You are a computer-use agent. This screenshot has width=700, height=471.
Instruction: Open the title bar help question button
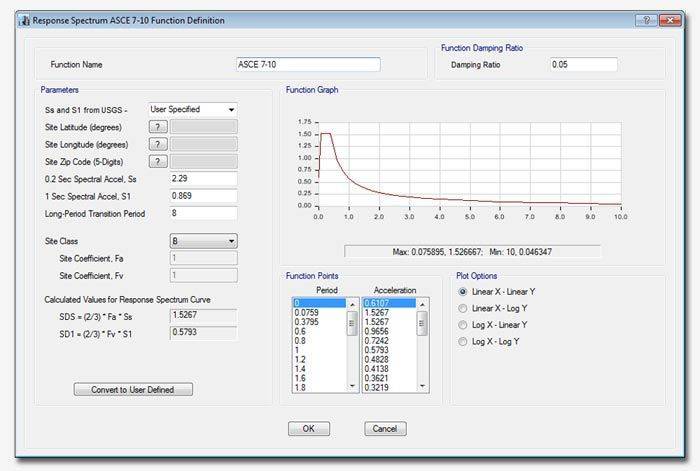646,20
